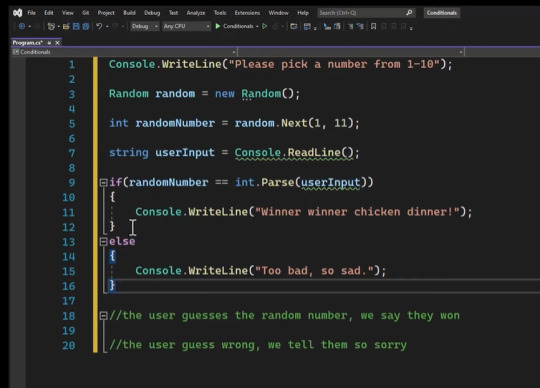Click the New Project toolbar icon
The image size is (540, 388).
pyautogui.click(x=51, y=26)
